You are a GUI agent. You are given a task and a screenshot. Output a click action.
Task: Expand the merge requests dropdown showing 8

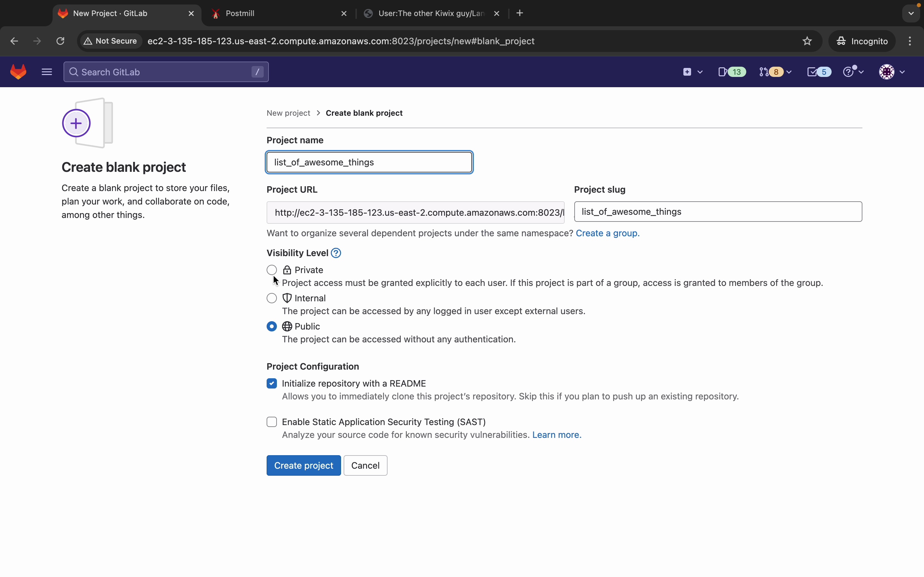[775, 72]
